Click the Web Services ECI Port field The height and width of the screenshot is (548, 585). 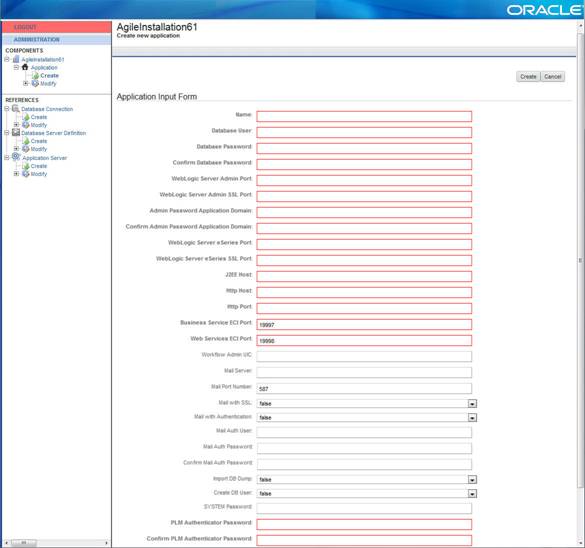tap(364, 340)
